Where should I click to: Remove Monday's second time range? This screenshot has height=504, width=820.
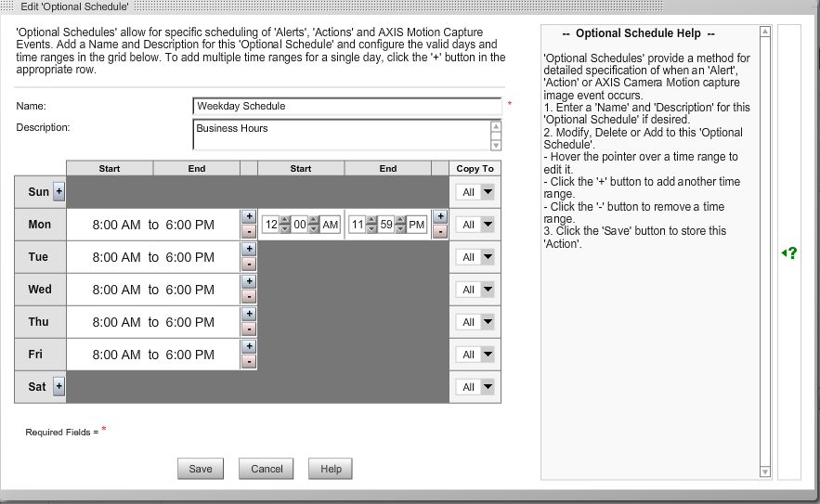click(440, 231)
